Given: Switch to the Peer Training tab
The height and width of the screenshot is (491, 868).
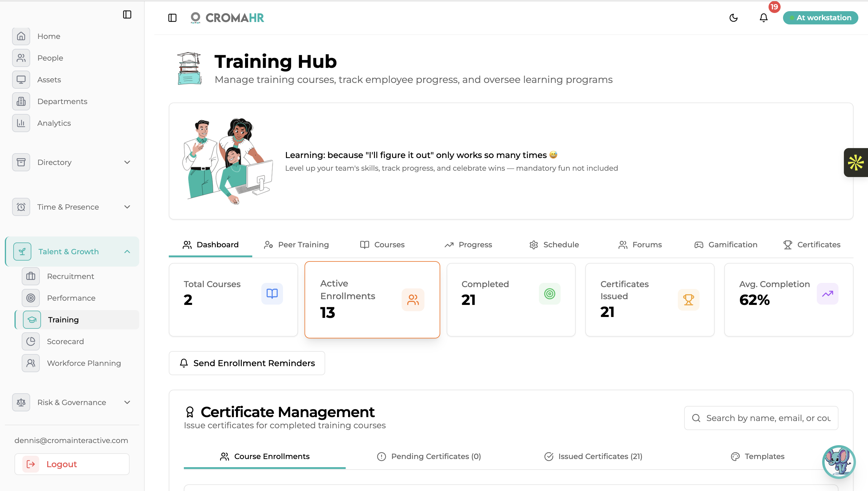Looking at the screenshot, I should 296,245.
